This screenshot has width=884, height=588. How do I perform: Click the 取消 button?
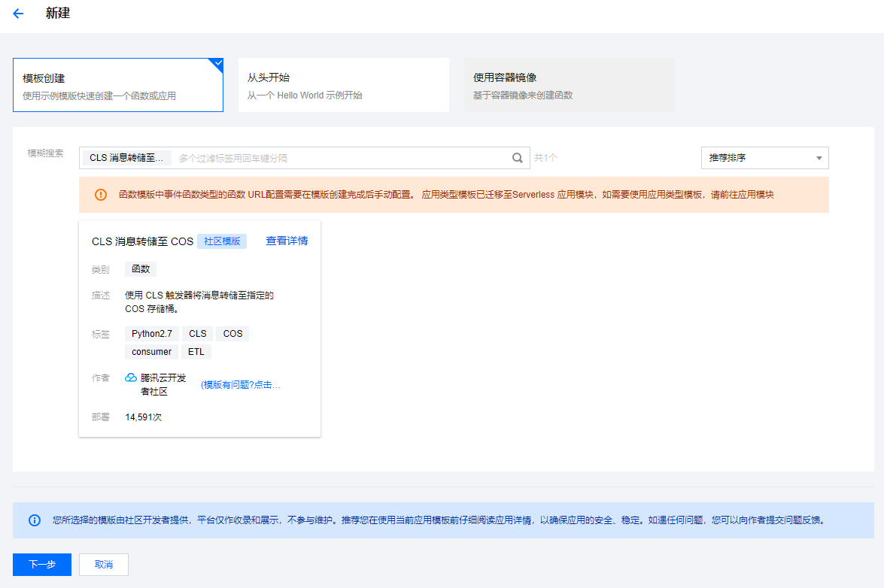[x=104, y=565]
